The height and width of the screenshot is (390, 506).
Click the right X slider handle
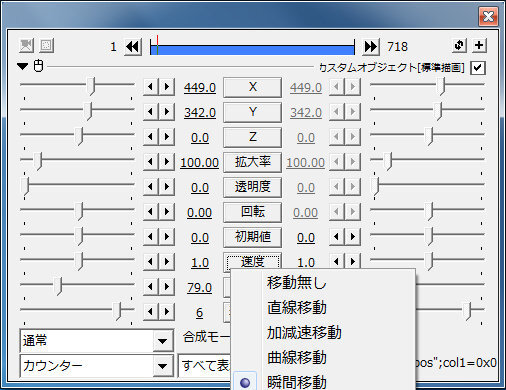tap(441, 86)
